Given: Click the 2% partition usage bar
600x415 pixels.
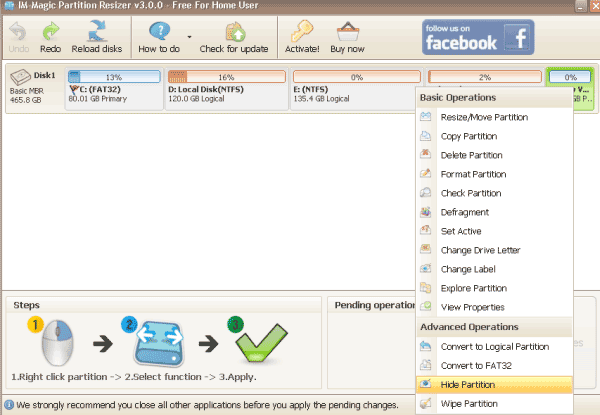Looking at the screenshot, I should (485, 77).
